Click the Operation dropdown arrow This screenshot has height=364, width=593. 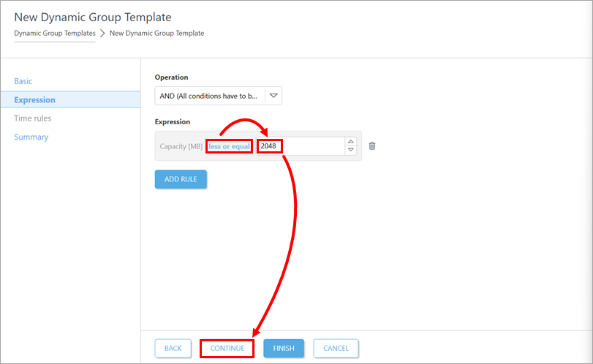coord(273,96)
